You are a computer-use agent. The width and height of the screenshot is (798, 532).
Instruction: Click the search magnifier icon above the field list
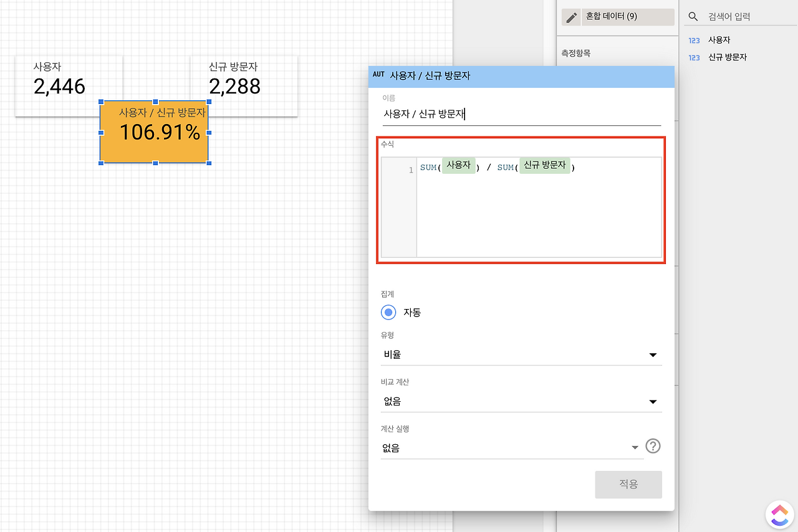(693, 17)
